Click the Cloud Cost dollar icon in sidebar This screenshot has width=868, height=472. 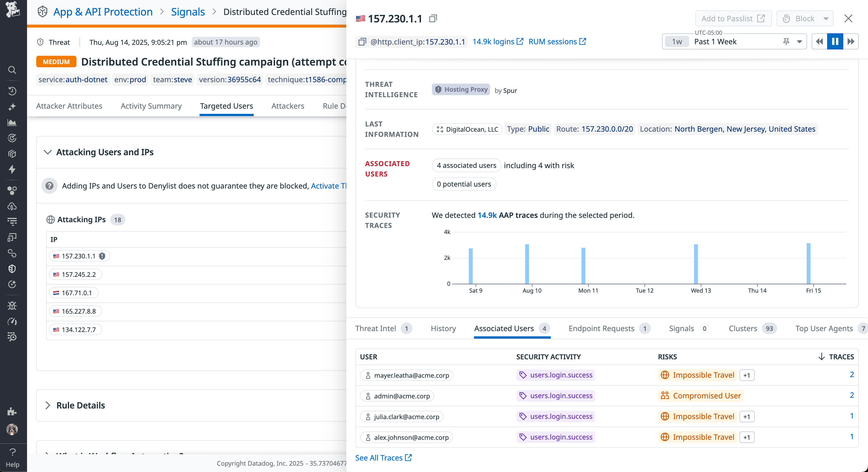12,206
